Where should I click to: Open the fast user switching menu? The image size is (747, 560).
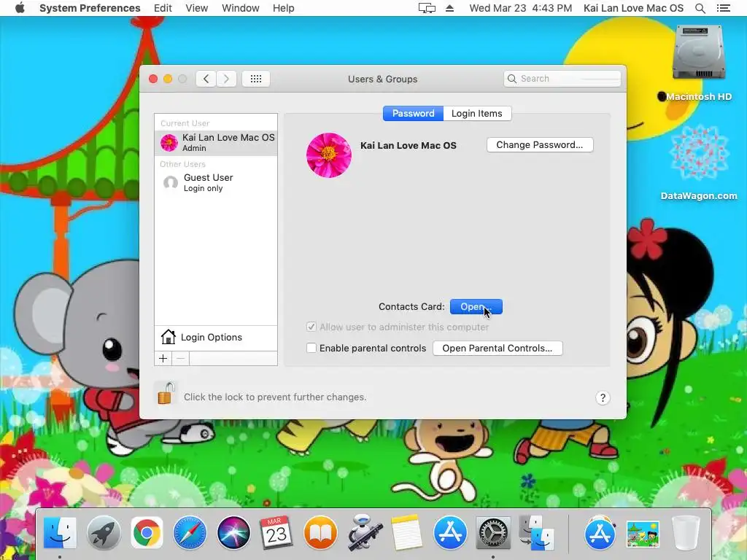633,8
